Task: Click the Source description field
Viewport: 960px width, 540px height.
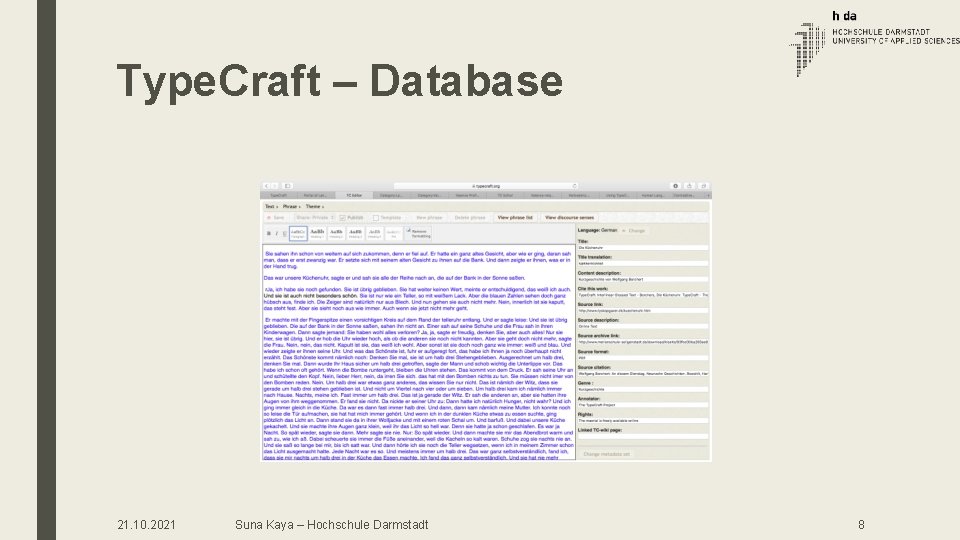Action: pyautogui.click(x=643, y=326)
